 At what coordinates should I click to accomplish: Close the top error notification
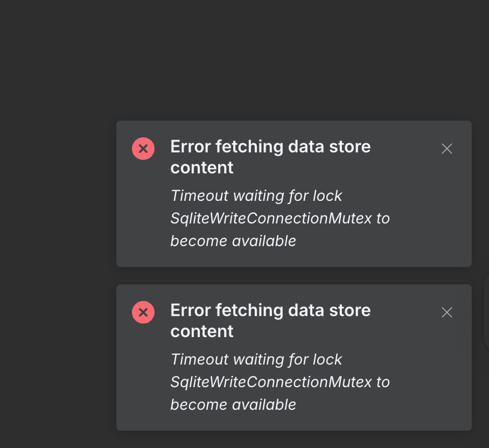coord(447,149)
